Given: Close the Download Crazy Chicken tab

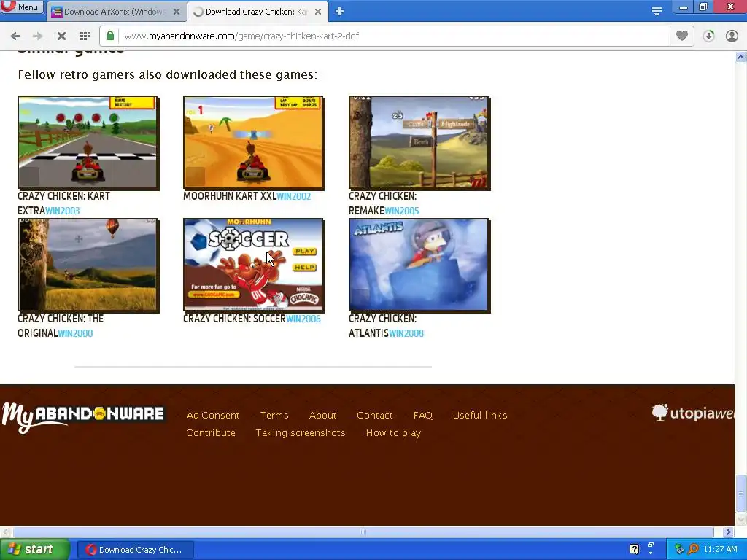Looking at the screenshot, I should pyautogui.click(x=318, y=12).
